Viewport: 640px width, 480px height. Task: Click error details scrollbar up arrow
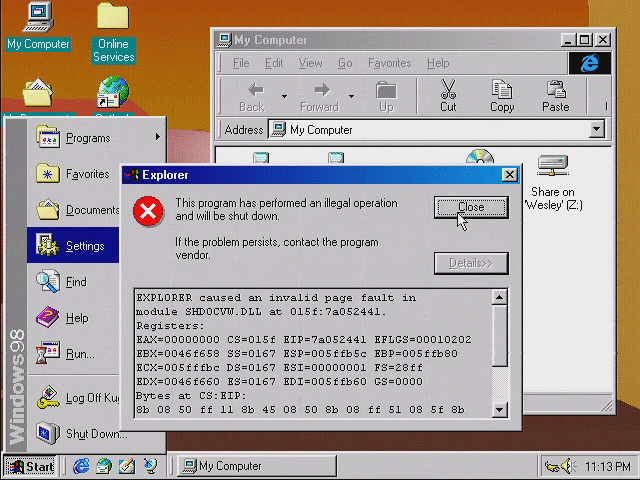point(500,298)
